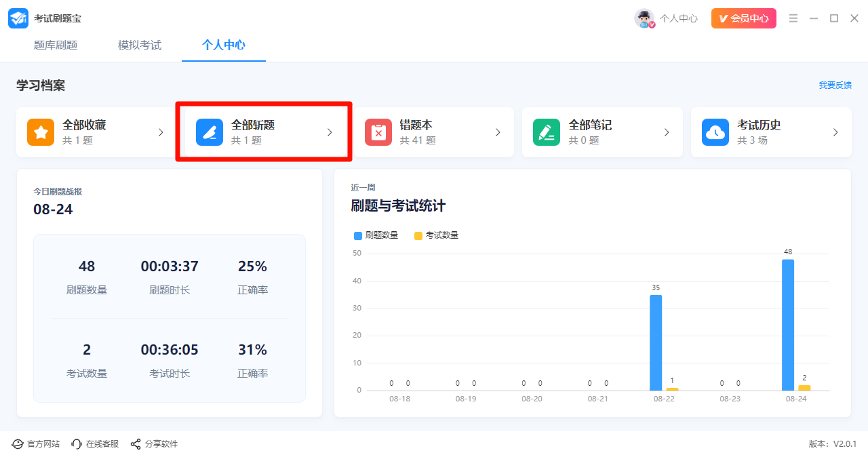Click the 考试历史 count 共 3 场
868x457 pixels.
point(753,140)
